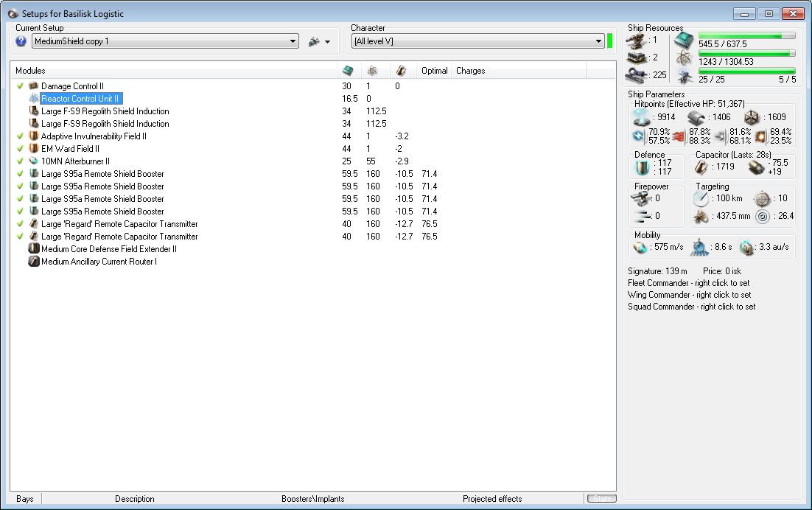The height and width of the screenshot is (510, 812).
Task: Toggle the Damage Control II active checkmark
Action: pyautogui.click(x=20, y=86)
